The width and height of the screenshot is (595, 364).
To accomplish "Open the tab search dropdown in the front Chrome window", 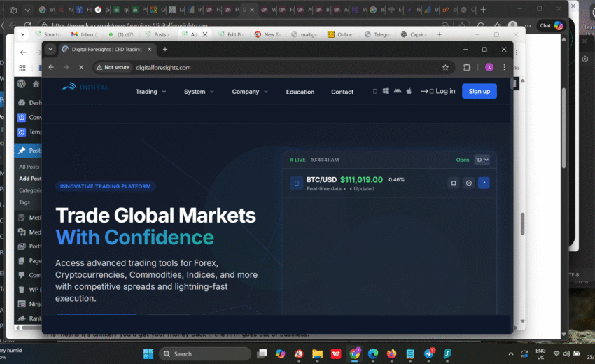I will (50, 49).
